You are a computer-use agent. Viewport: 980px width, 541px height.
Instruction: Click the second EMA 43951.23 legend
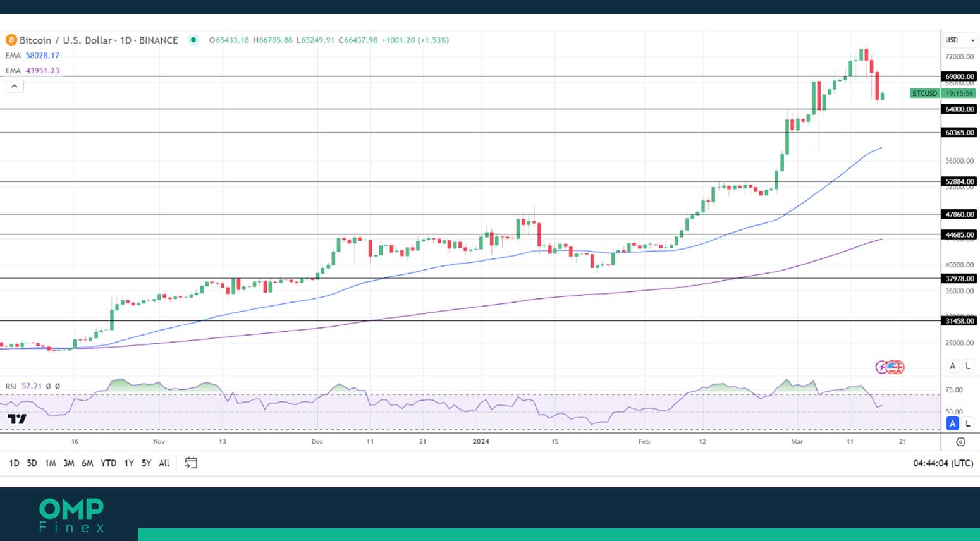click(x=32, y=71)
